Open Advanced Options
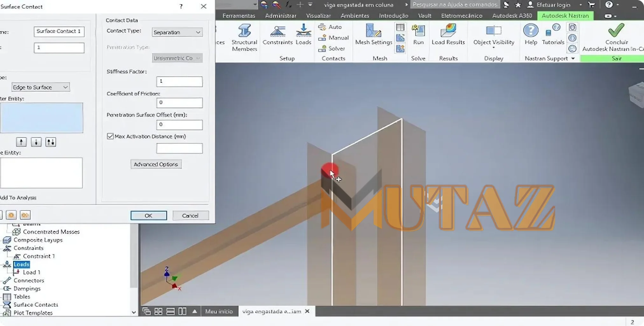The image size is (644, 326). pyautogui.click(x=156, y=164)
